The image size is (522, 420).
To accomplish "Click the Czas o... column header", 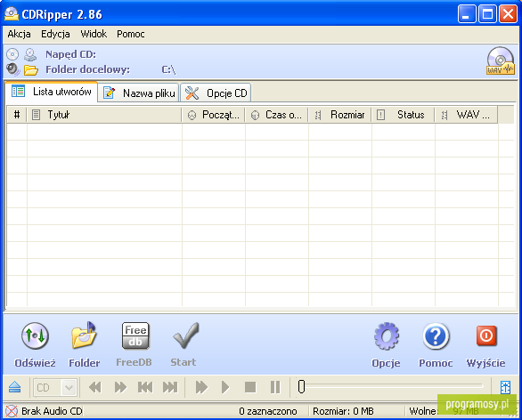I will click(x=277, y=115).
